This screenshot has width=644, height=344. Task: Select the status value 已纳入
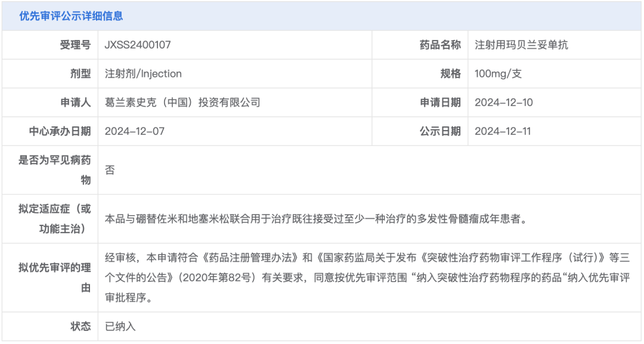coord(120,326)
